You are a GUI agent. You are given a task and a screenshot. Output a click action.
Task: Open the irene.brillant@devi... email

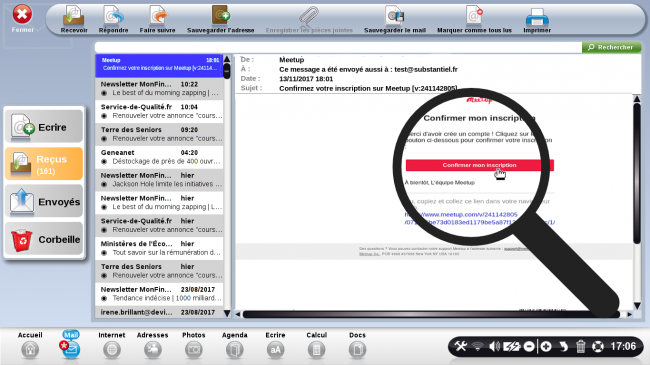click(x=159, y=312)
